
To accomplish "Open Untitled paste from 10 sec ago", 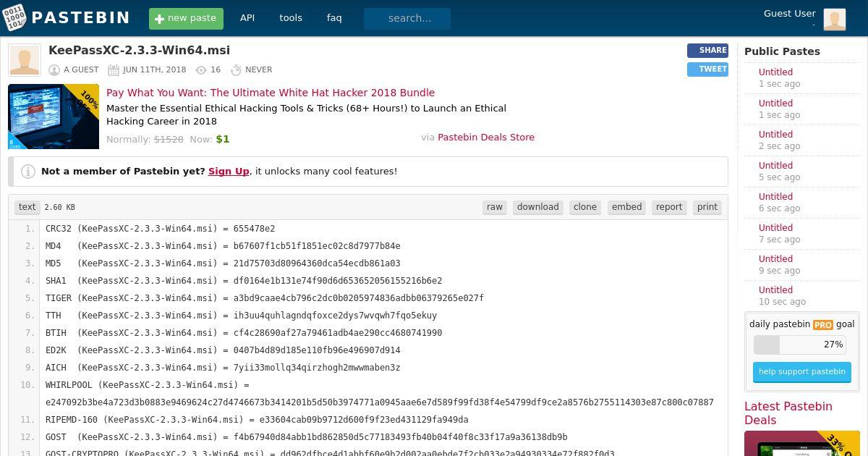I will [x=775, y=290].
